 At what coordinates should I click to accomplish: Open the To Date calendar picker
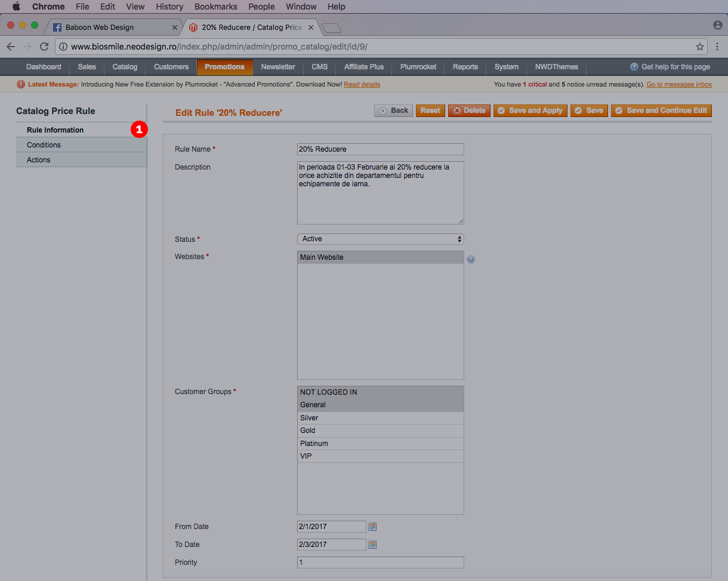[372, 544]
